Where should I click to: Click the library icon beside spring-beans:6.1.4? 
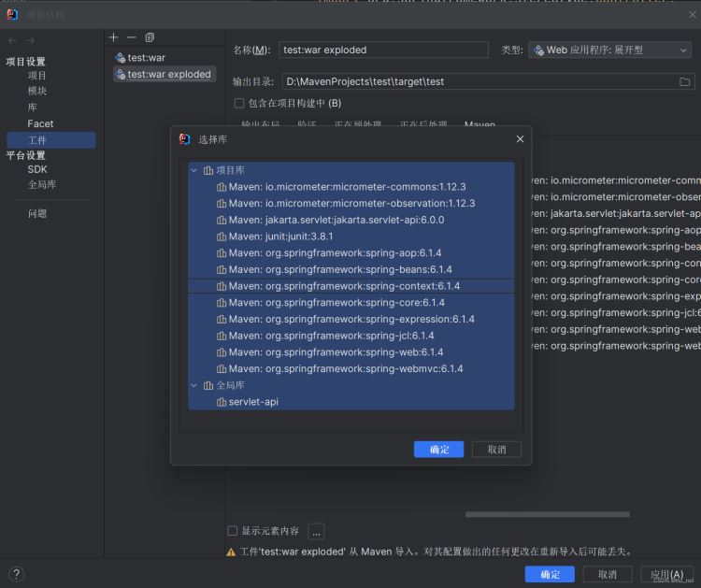coord(222,269)
